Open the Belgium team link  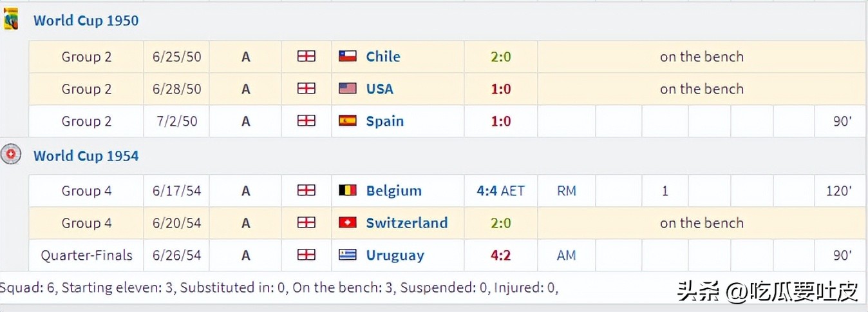click(393, 191)
